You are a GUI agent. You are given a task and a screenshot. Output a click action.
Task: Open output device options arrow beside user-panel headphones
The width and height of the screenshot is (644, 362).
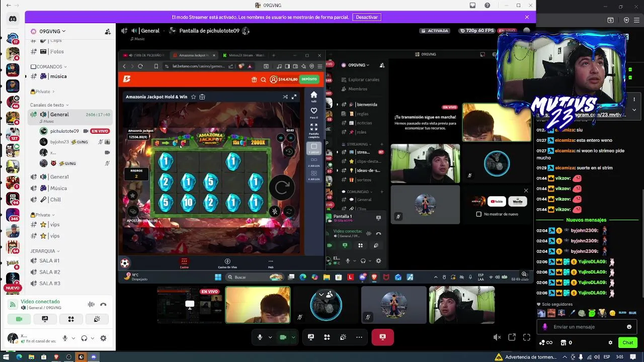pos(93,338)
